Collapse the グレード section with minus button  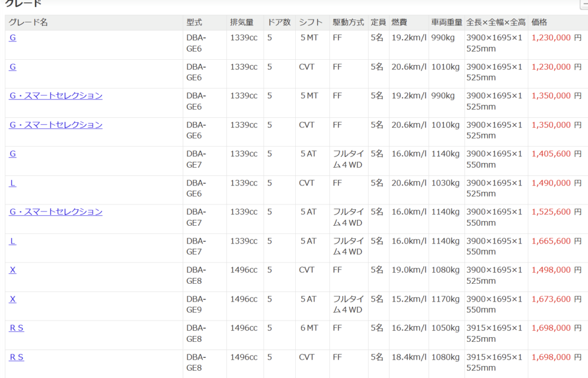(x=585, y=5)
